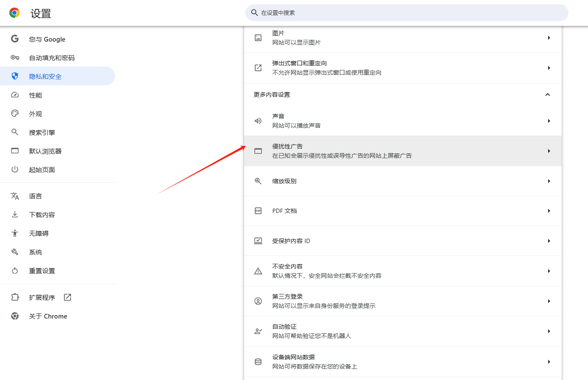Click the monitor check icon in 受保护内容 ID row

pyautogui.click(x=258, y=241)
